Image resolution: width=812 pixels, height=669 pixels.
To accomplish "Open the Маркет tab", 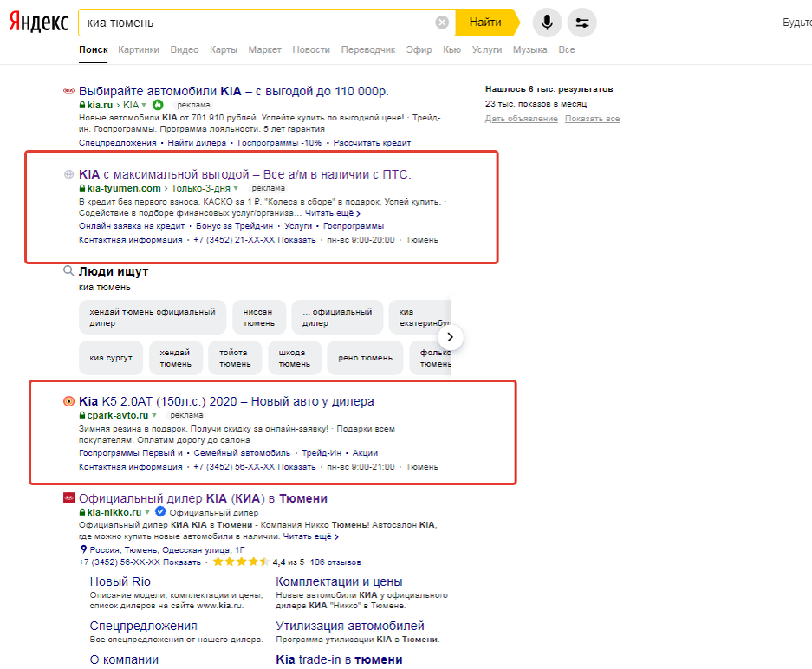I will tap(264, 49).
